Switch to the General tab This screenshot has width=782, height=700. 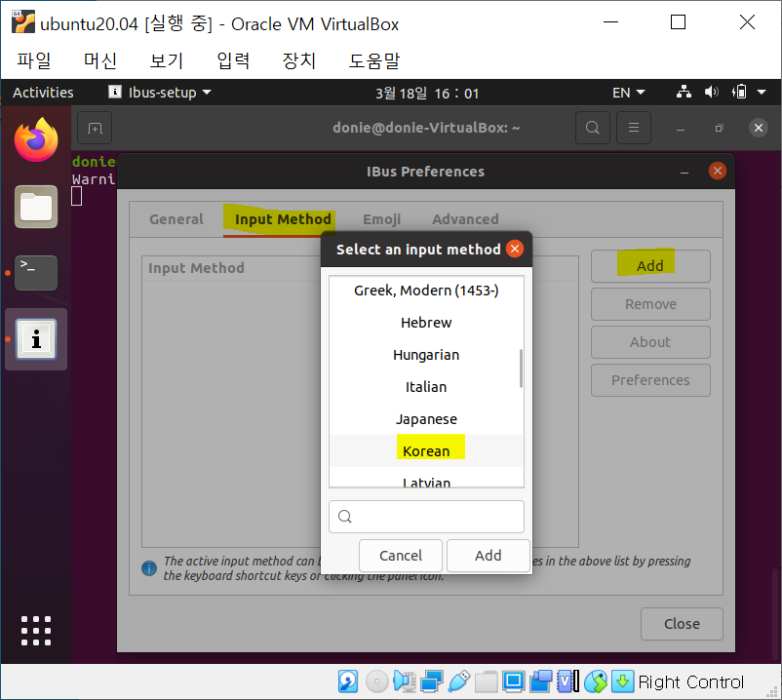click(176, 219)
